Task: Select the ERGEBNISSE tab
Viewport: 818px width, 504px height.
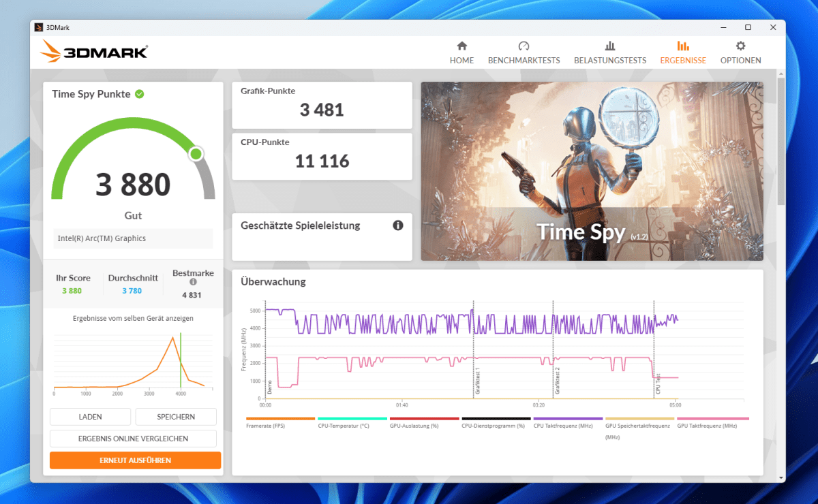Action: click(x=683, y=52)
